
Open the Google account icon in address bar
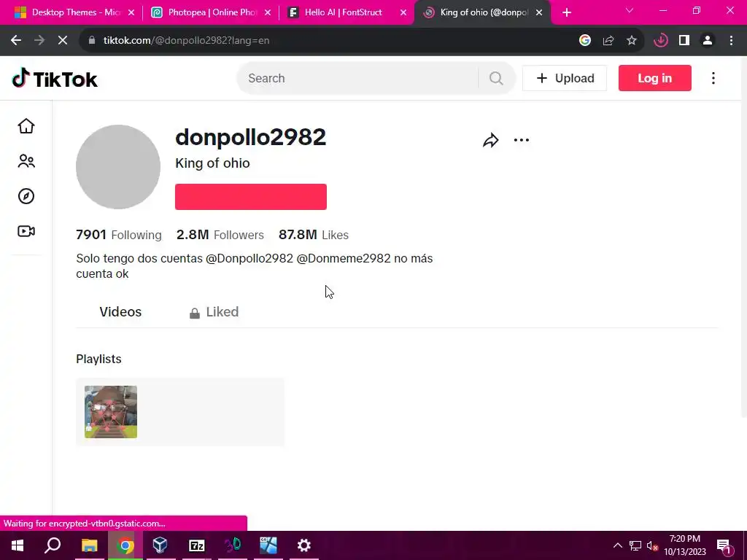pos(585,41)
